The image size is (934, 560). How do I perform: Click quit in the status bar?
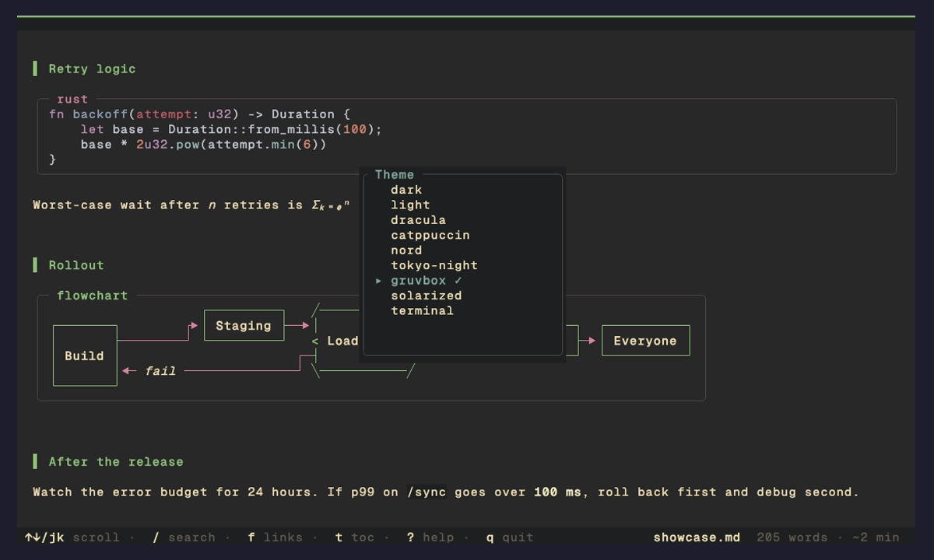pyautogui.click(x=510, y=537)
